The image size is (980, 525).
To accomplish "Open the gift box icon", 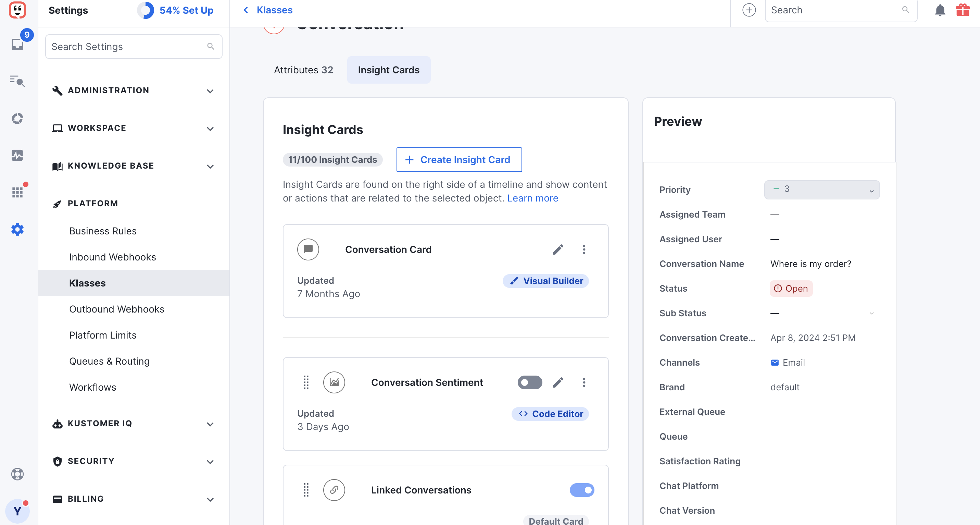I will click(x=963, y=10).
